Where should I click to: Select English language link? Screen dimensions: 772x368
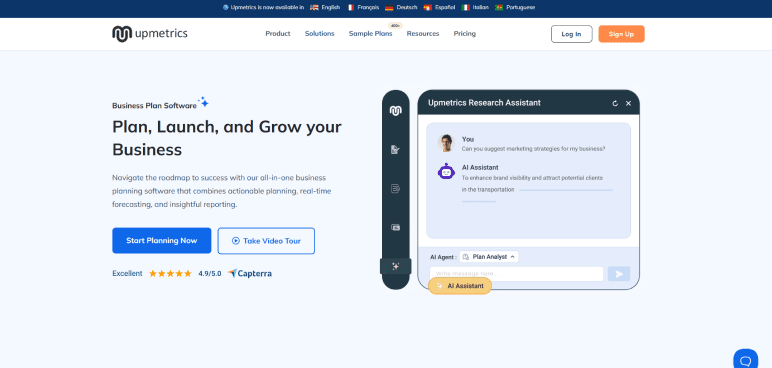pyautogui.click(x=325, y=7)
